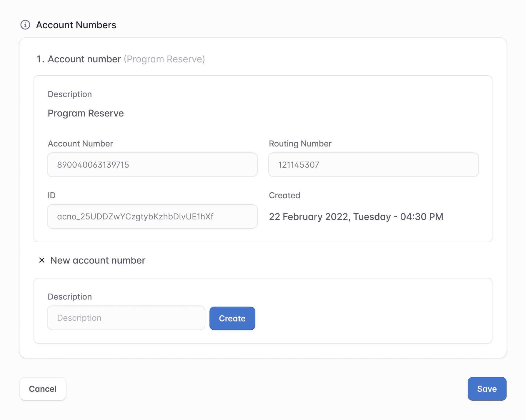
Task: Click the 'New account number' label
Action: coord(98,260)
